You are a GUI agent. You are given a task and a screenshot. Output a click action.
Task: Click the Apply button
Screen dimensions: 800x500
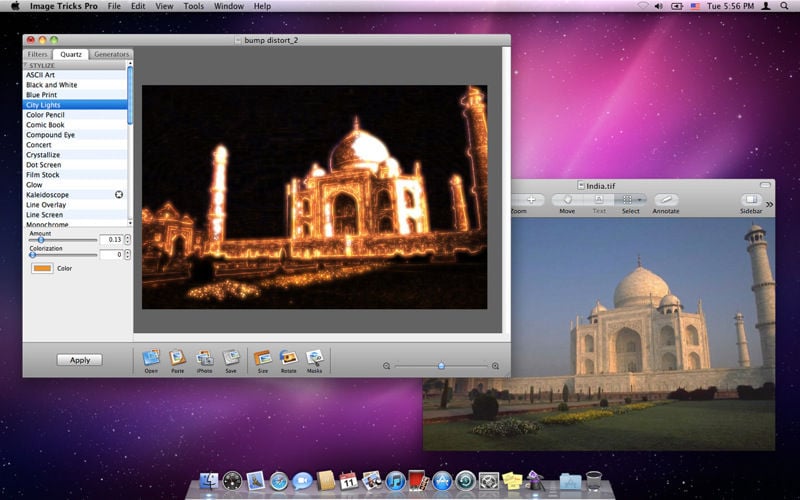(80, 360)
